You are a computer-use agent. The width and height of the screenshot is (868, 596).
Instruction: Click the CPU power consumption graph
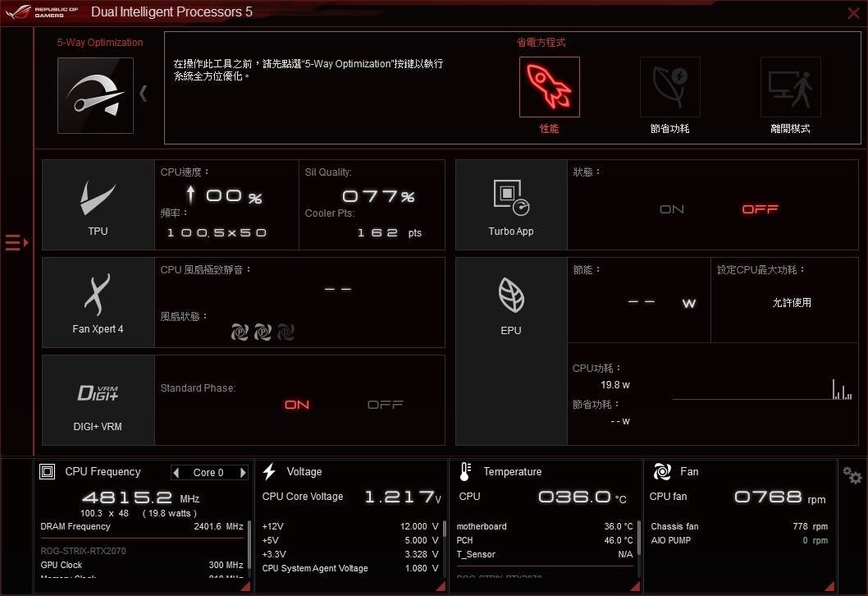pyautogui.click(x=762, y=389)
